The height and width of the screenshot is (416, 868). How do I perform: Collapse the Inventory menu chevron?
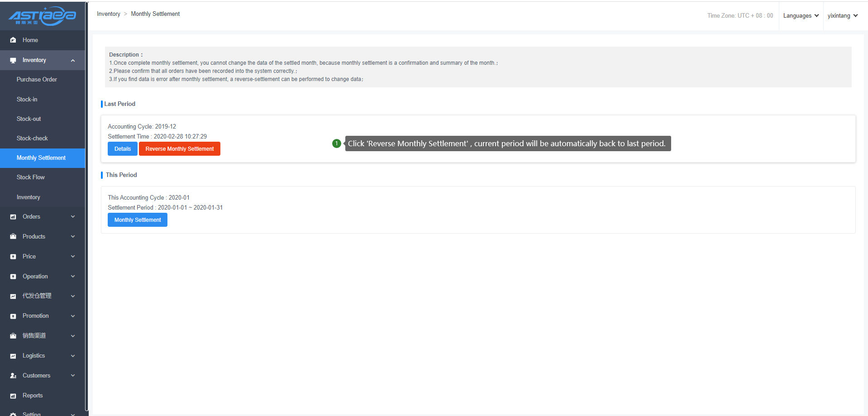point(73,61)
